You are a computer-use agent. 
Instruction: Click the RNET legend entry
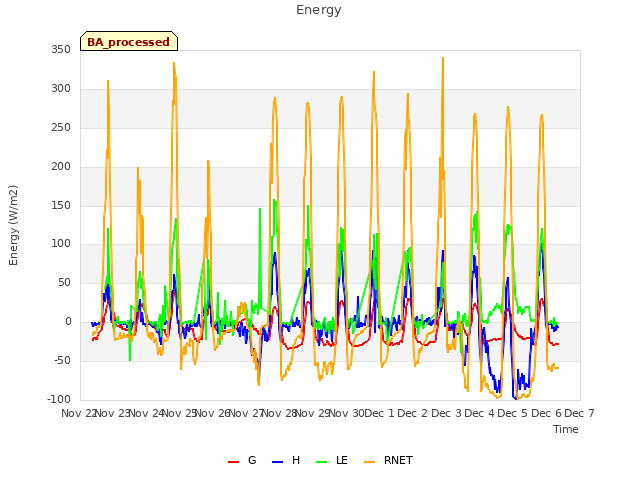pyautogui.click(x=388, y=460)
